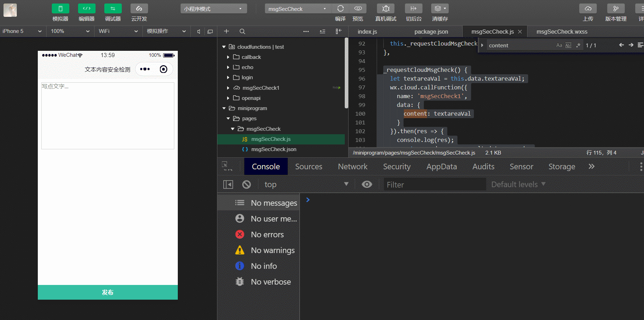Open version management icon

[x=616, y=8]
